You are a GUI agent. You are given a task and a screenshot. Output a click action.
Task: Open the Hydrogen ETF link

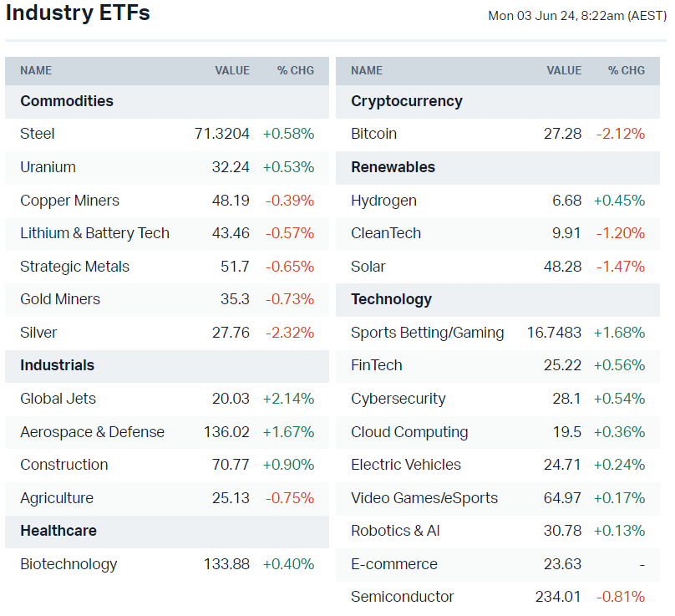[x=383, y=201]
